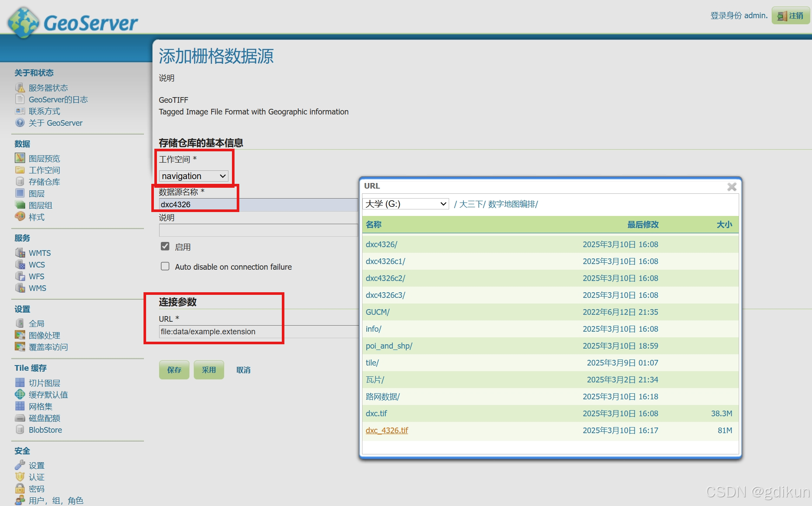Image resolution: width=812 pixels, height=506 pixels.
Task: Click the WMTS service icon
Action: [20, 253]
